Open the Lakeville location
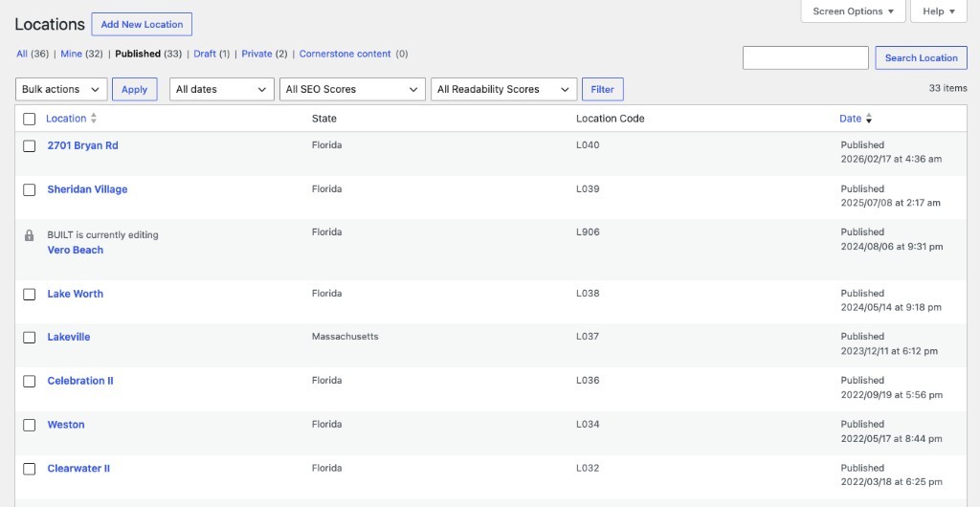This screenshot has height=507, width=980. (x=69, y=337)
